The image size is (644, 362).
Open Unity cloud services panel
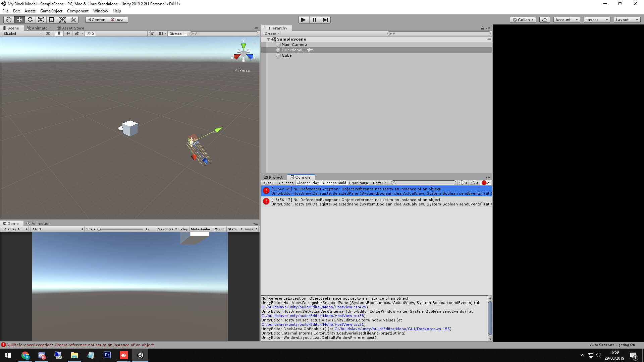(x=544, y=19)
